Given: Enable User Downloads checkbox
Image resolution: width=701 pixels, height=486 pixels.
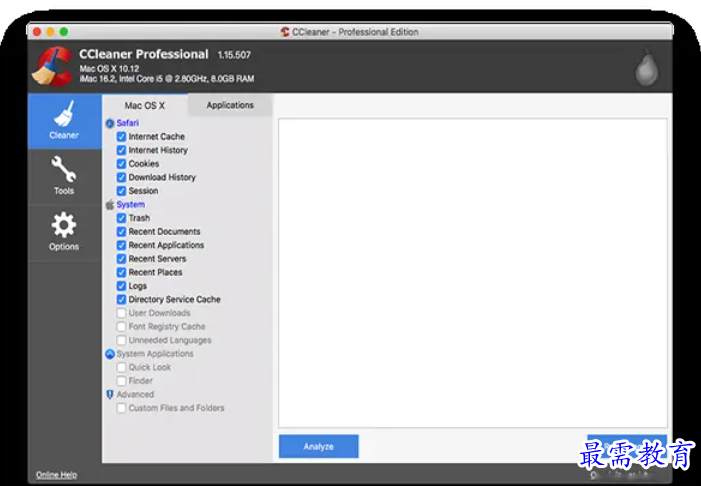Looking at the screenshot, I should 121,313.
